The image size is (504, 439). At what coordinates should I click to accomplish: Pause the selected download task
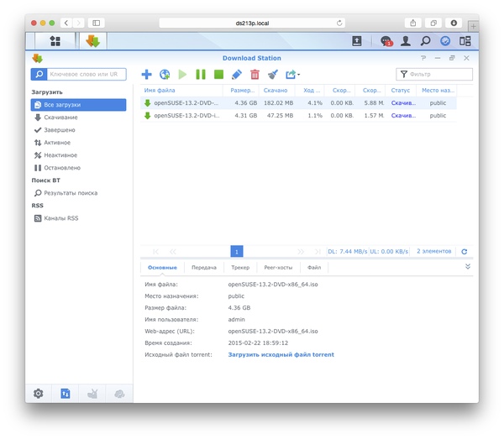(201, 74)
